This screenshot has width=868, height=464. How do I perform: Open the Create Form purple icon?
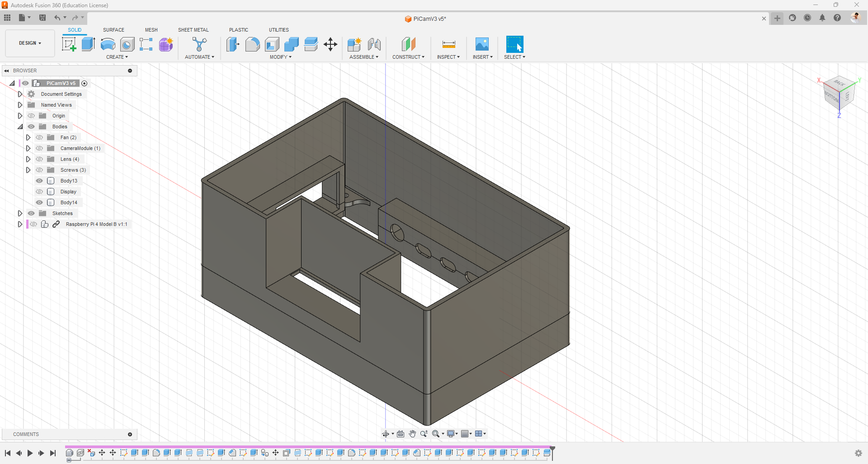tap(166, 44)
